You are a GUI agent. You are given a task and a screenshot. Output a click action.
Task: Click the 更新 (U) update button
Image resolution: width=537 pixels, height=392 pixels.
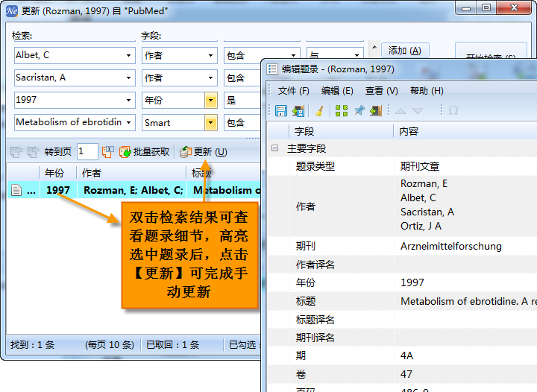pyautogui.click(x=203, y=152)
